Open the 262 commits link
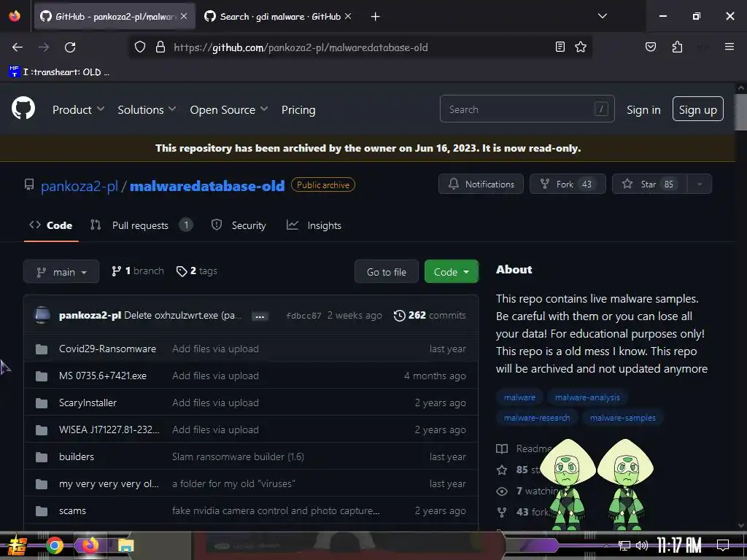This screenshot has width=747, height=560. [430, 315]
